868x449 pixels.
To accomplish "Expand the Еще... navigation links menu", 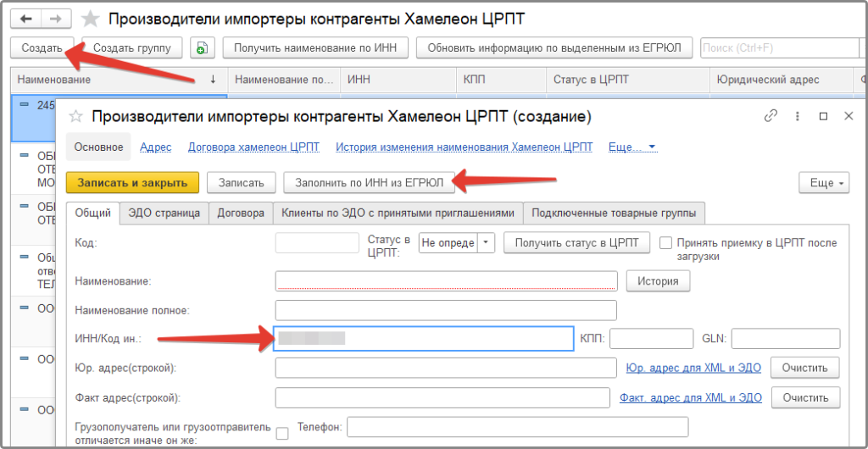I will coord(632,147).
